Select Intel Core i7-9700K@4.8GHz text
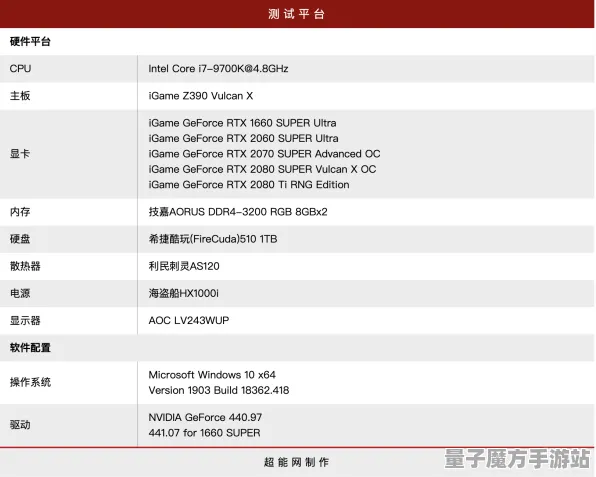This screenshot has width=596, height=477. [x=218, y=68]
